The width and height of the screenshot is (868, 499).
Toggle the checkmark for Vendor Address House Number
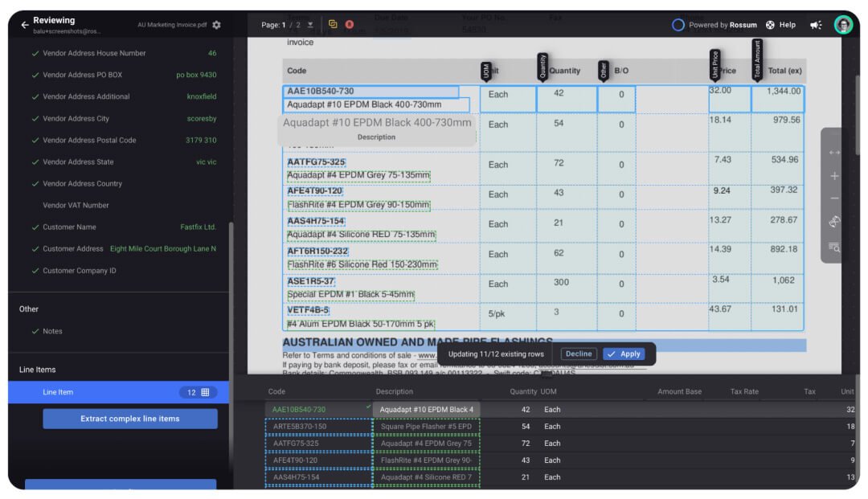click(35, 54)
